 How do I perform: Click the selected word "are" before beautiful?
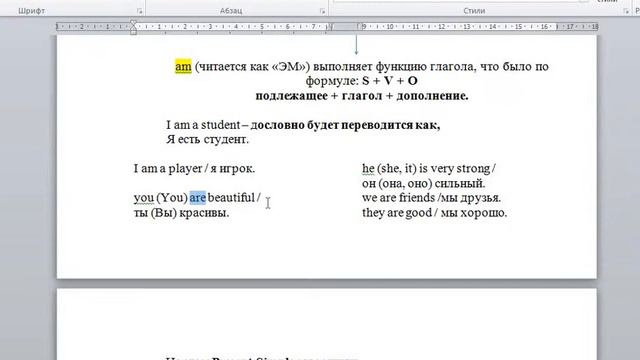pos(198,198)
